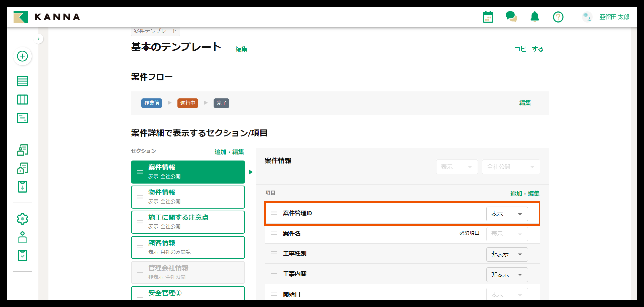Click the 案件フロー heading
Viewport: 644px width, 307px height.
pyautogui.click(x=152, y=77)
